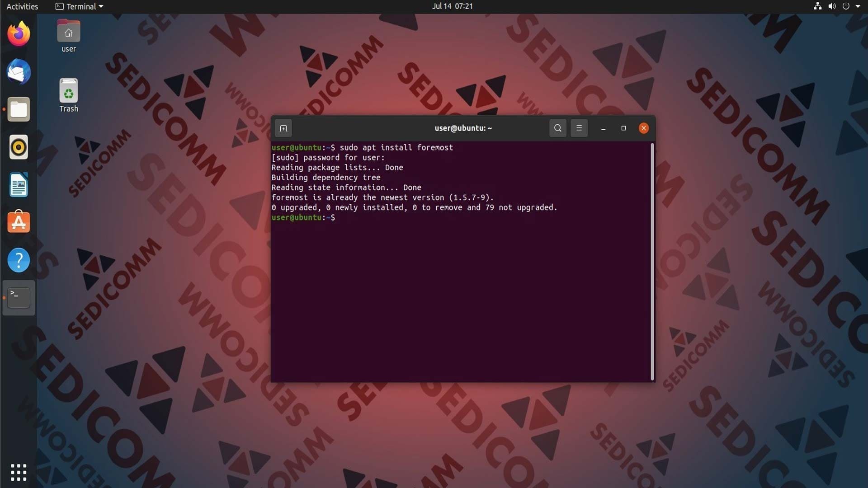Click the 'Building dependency tree' line
868x488 pixels.
click(325, 178)
